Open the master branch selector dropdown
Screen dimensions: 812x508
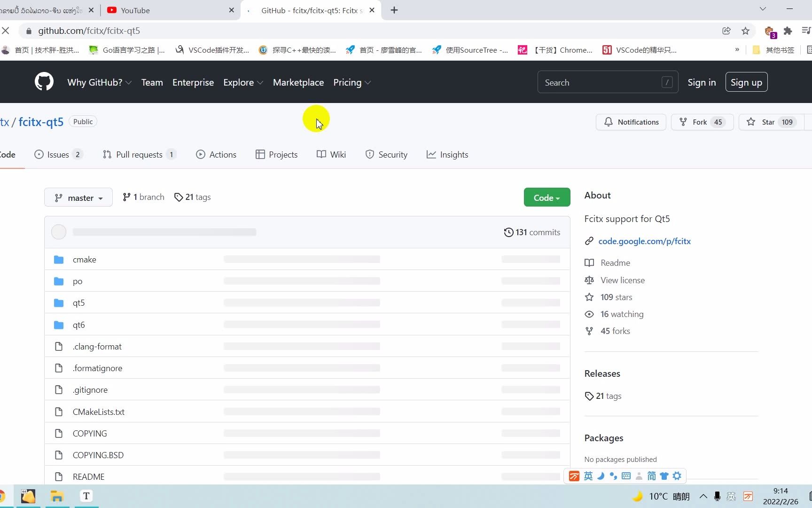click(x=78, y=198)
